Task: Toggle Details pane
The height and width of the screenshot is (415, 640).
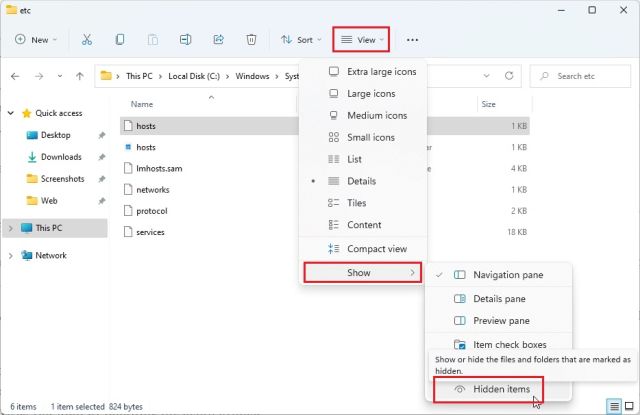Action: coord(498,299)
